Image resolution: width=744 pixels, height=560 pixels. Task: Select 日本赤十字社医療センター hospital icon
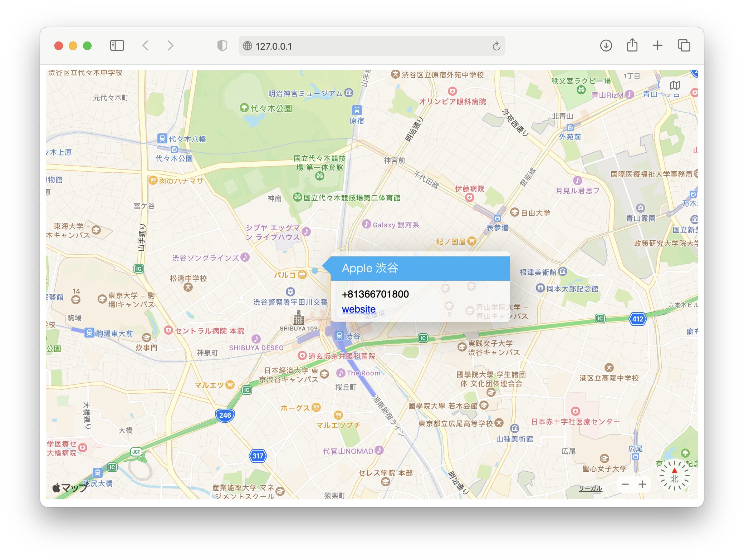(x=575, y=411)
